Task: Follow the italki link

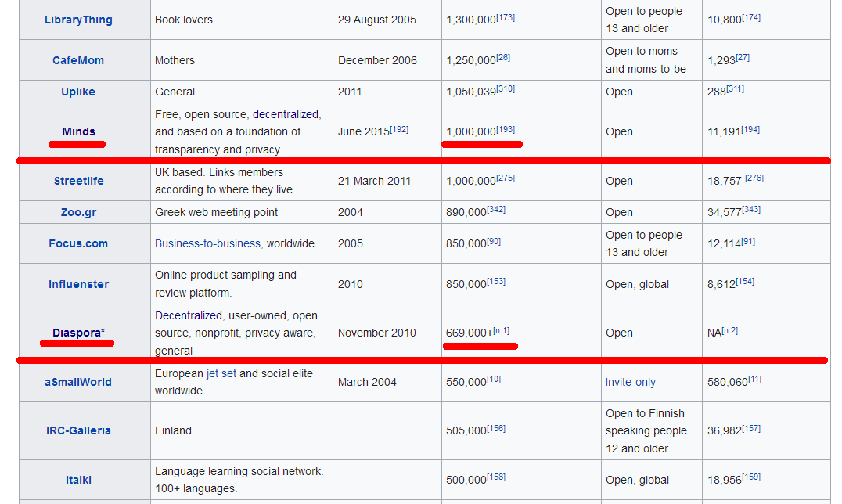Action: point(78,480)
